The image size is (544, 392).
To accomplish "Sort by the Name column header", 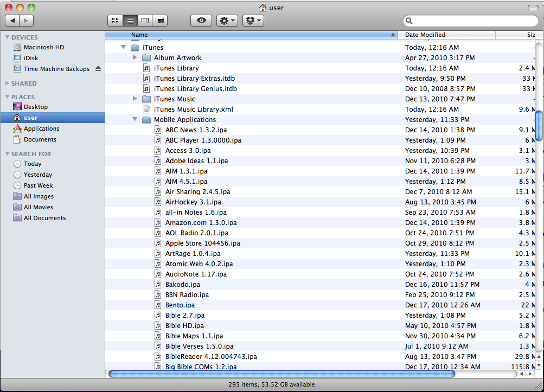I will [251, 35].
